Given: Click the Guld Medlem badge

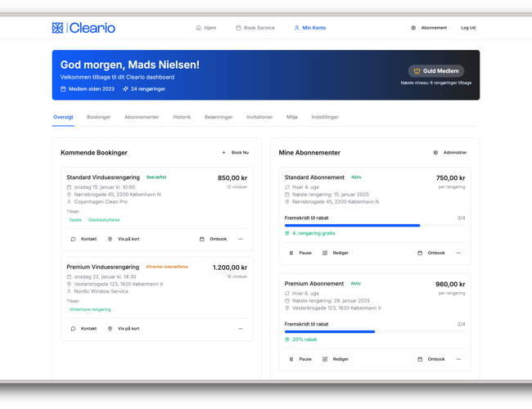Looking at the screenshot, I should click(436, 71).
